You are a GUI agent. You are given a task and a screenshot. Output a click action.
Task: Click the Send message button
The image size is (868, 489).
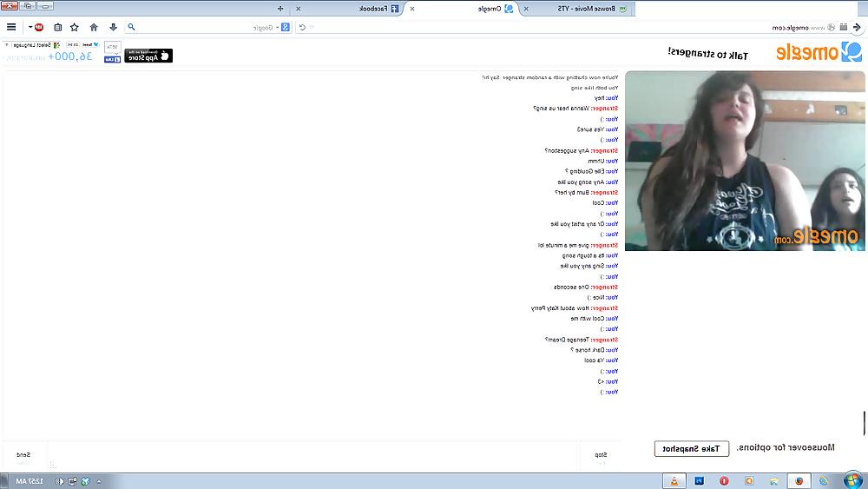[23, 457]
